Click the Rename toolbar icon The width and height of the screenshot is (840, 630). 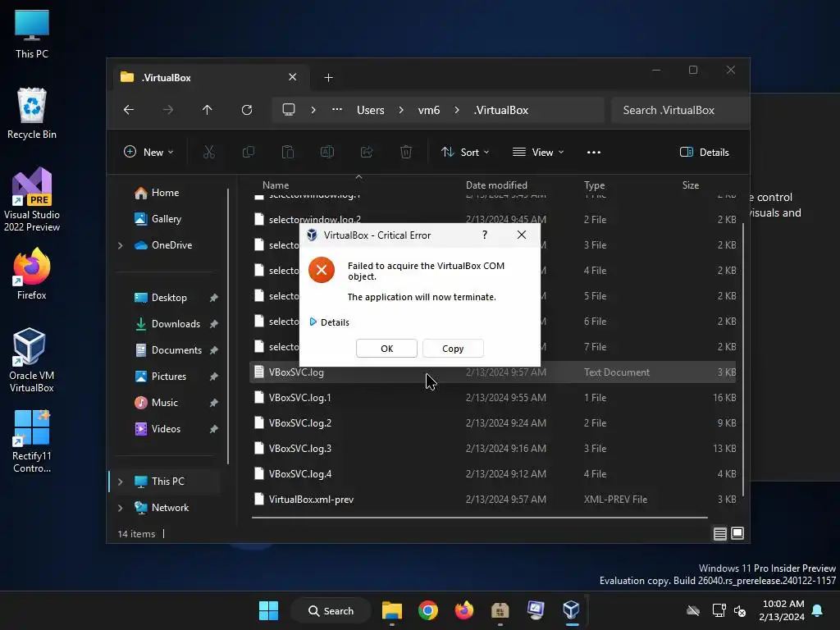click(x=327, y=152)
